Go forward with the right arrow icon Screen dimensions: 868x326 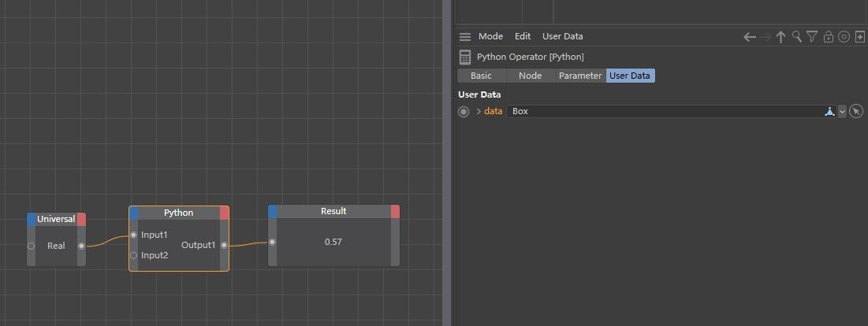(x=765, y=37)
